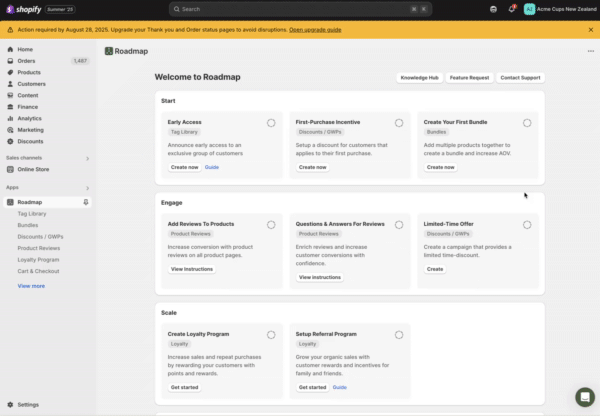Go to Orders in the sidebar
The height and width of the screenshot is (416, 600).
tap(26, 61)
